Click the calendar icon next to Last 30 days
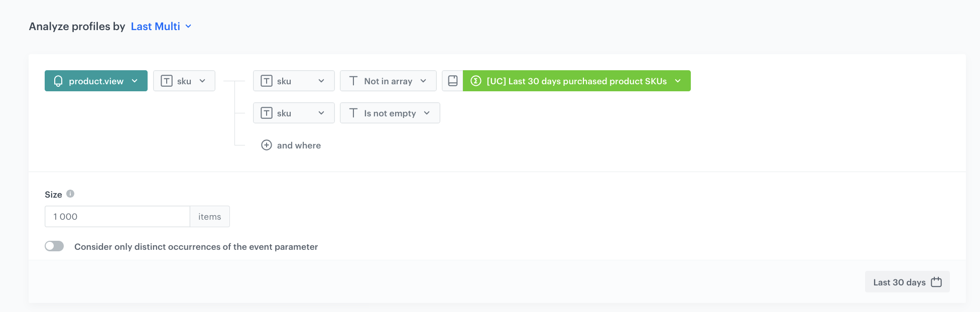 936,282
